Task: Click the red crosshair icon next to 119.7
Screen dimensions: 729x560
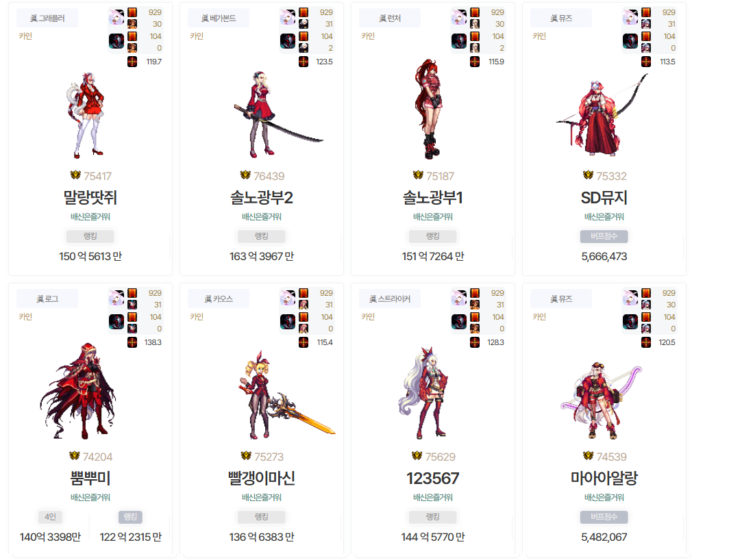Action: coord(132,62)
